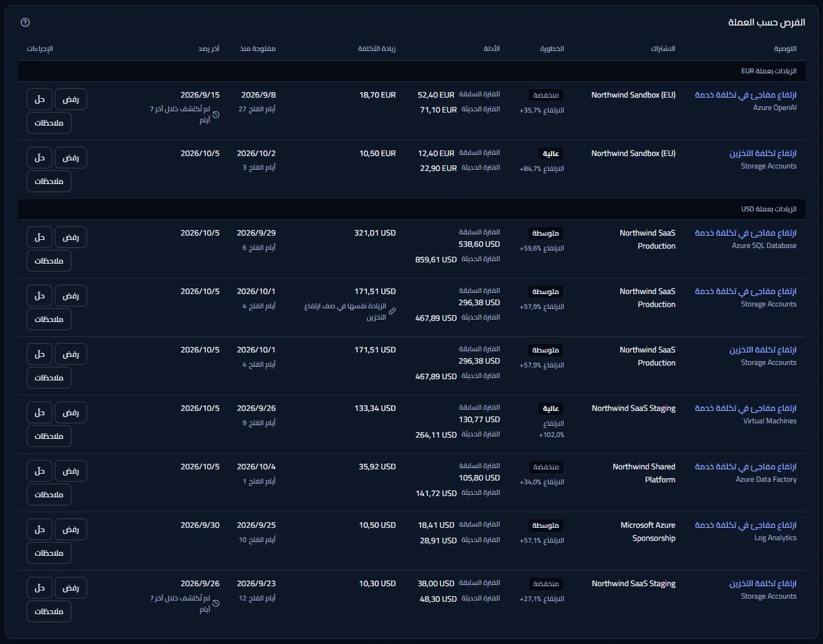Open ملاحظات for the Log Analytics row
This screenshot has height=644, width=823.
[49, 553]
